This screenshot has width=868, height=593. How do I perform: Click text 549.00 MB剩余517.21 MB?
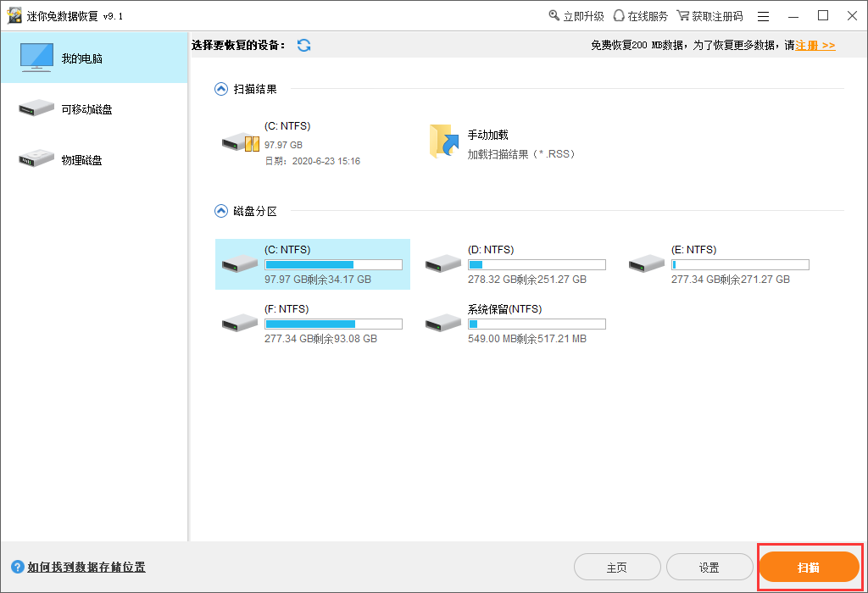point(527,339)
